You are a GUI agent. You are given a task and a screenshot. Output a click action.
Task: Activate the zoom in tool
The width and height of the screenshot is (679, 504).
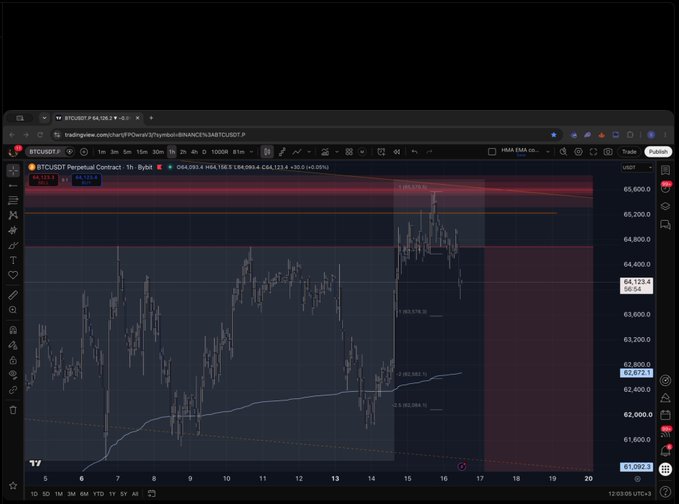pos(13,310)
